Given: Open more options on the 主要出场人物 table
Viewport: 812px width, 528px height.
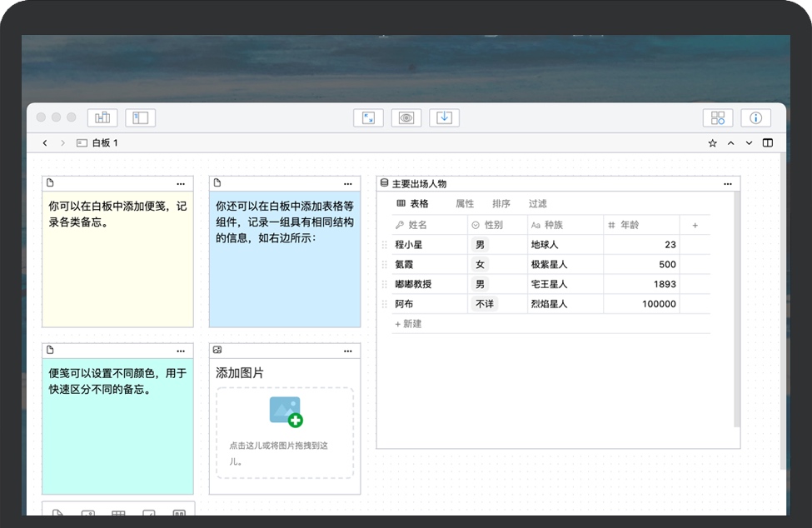Looking at the screenshot, I should (x=728, y=184).
